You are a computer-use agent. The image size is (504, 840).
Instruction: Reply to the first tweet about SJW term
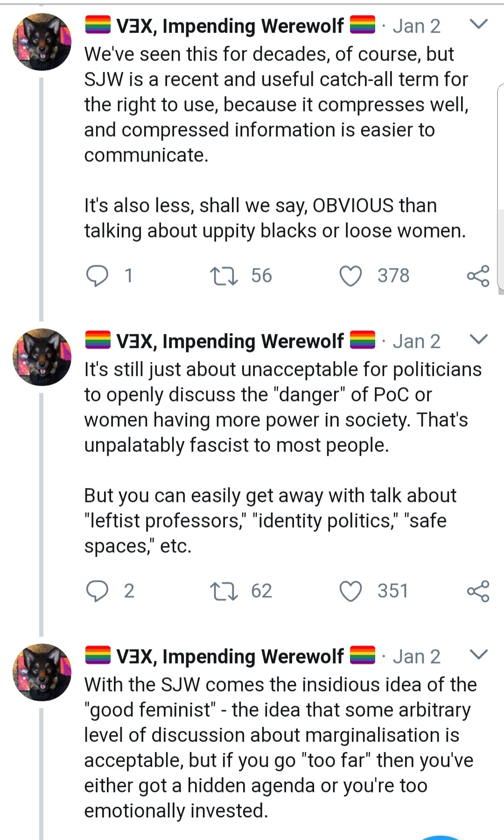[97, 275]
